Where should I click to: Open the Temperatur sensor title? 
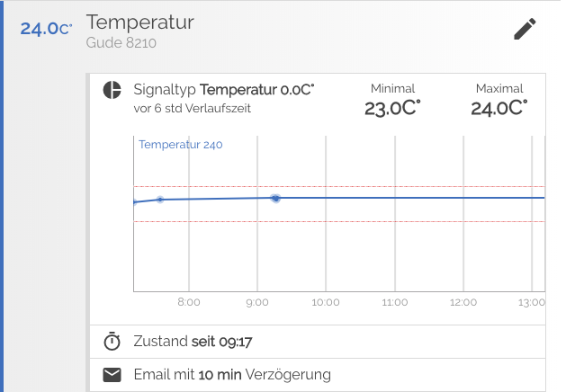[x=139, y=22]
